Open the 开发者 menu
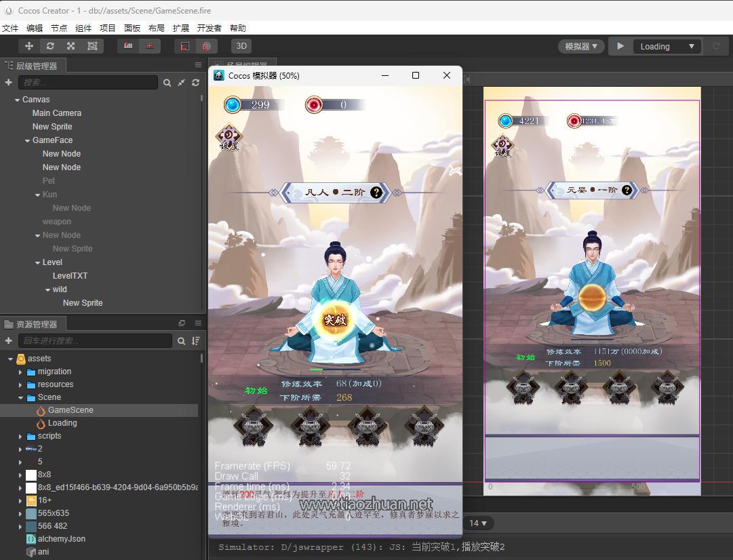The image size is (733, 560). click(209, 28)
